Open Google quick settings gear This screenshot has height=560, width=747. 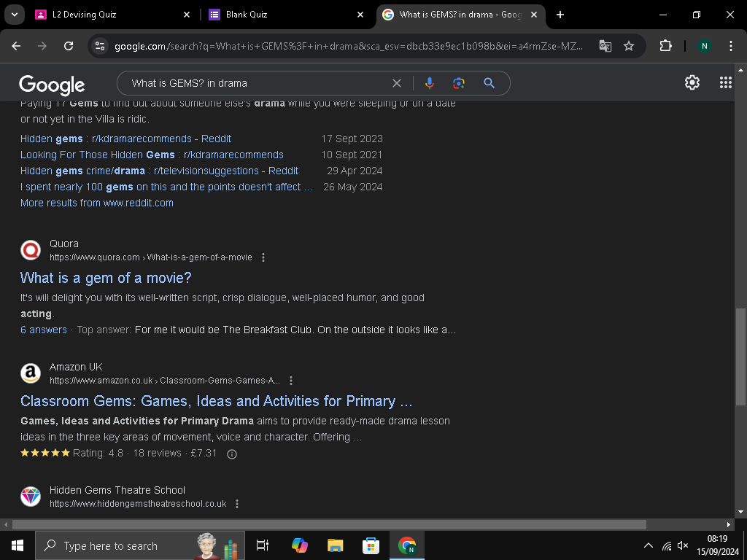pyautogui.click(x=692, y=82)
